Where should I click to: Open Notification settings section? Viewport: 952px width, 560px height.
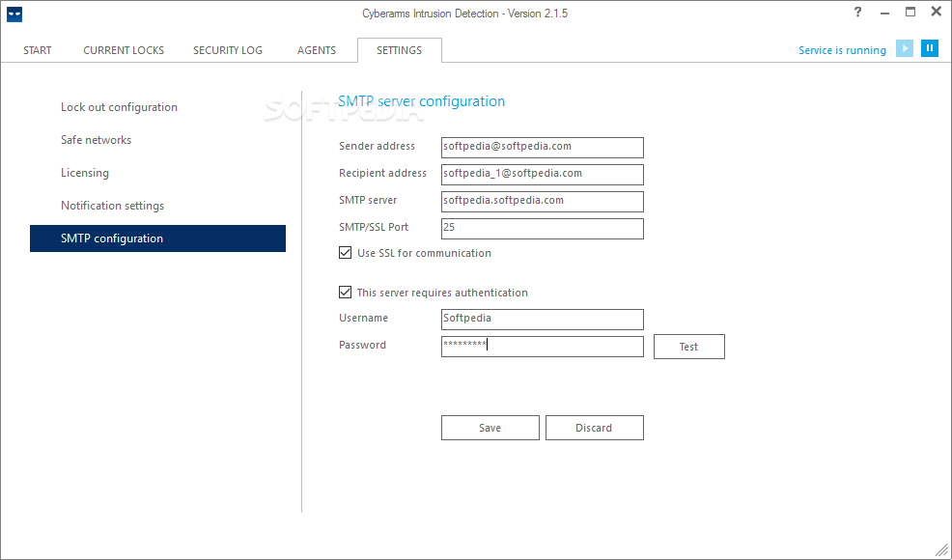pyautogui.click(x=112, y=206)
